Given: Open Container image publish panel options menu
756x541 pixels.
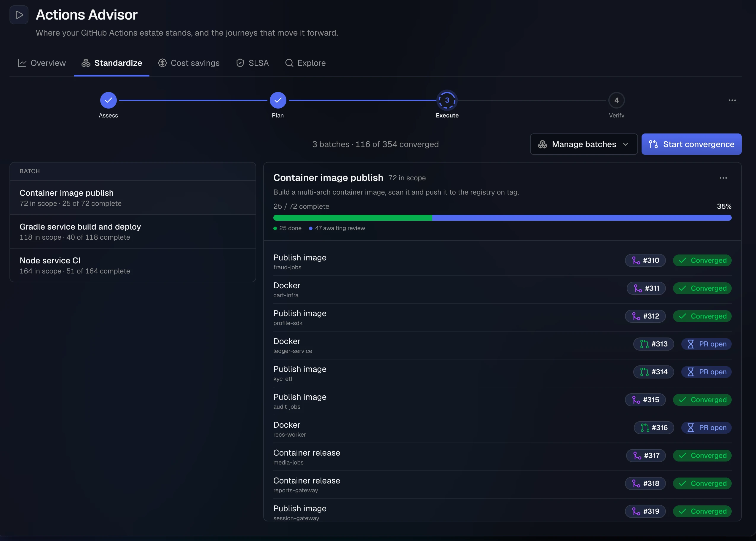Looking at the screenshot, I should 723,178.
